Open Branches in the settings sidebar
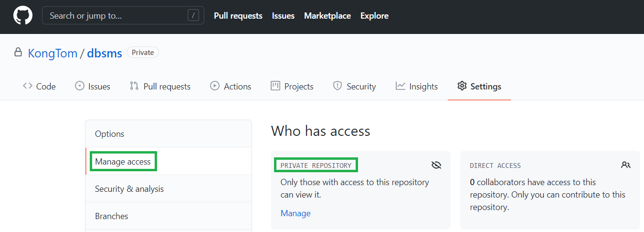 pyautogui.click(x=169, y=216)
